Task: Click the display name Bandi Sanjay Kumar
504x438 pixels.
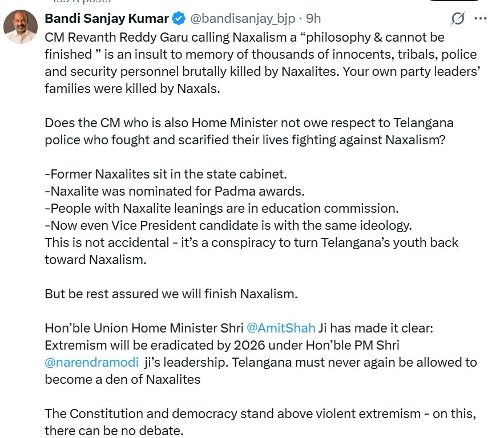Action: point(107,19)
